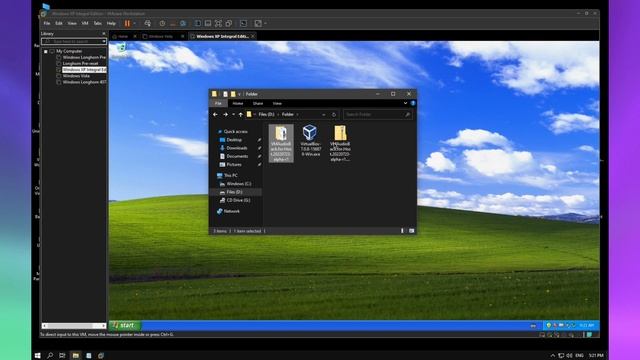Screen dimensions: 640x360
Task: Click the Explorer refresh icon
Action: click(x=334, y=115)
